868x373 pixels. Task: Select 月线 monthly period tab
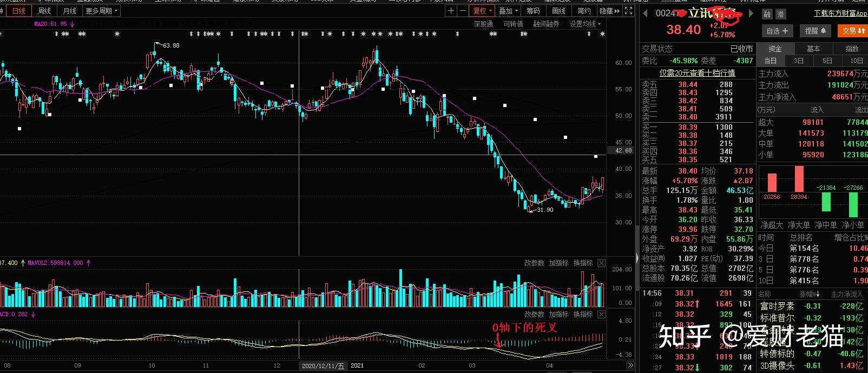[x=69, y=11]
